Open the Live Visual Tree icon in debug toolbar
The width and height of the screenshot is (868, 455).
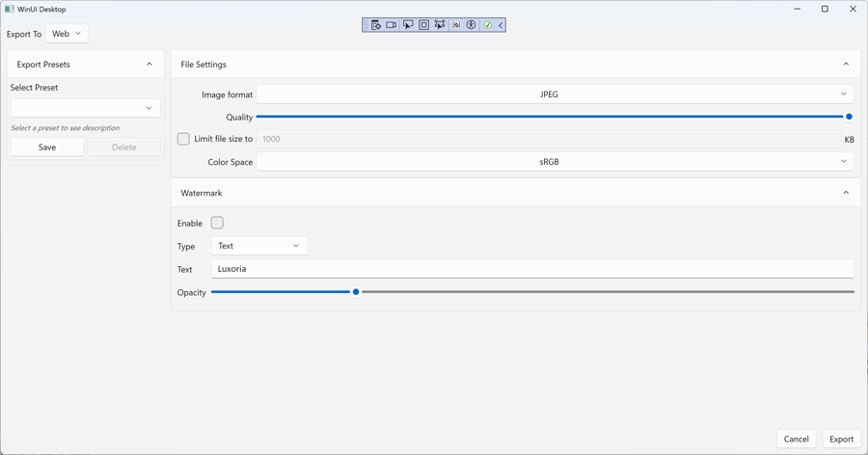376,25
